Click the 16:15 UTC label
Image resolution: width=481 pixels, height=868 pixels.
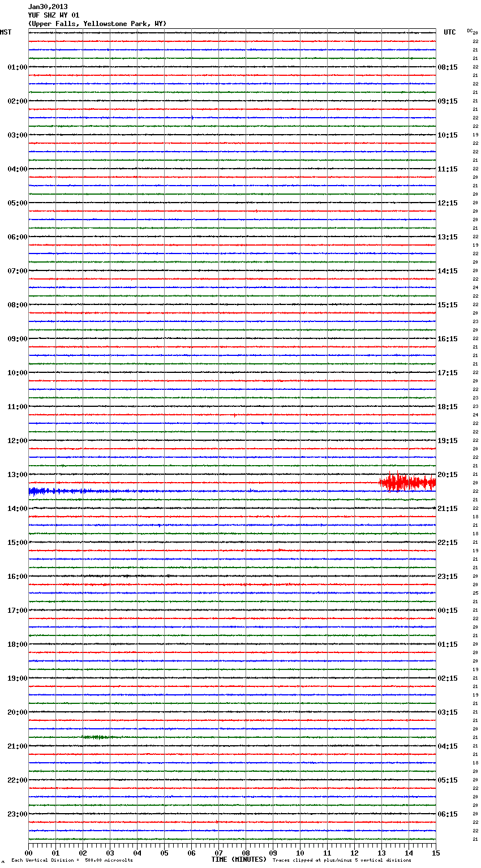click(x=448, y=339)
